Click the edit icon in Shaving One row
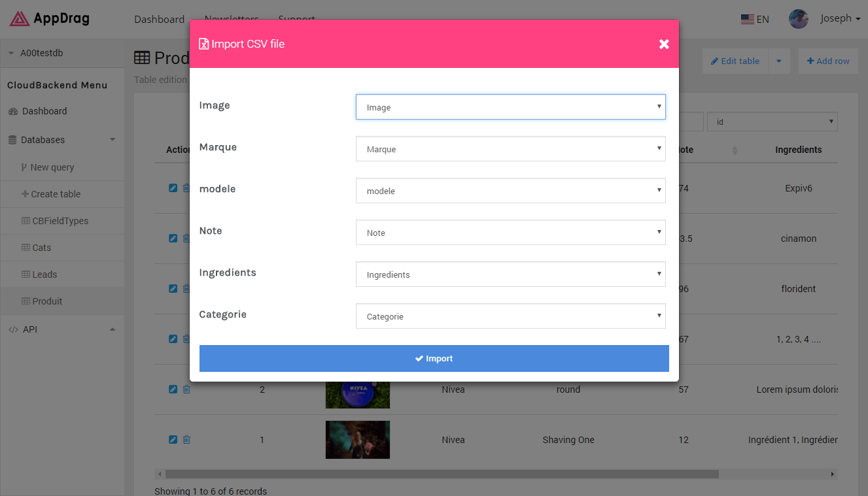The height and width of the screenshot is (496, 868). pos(173,440)
